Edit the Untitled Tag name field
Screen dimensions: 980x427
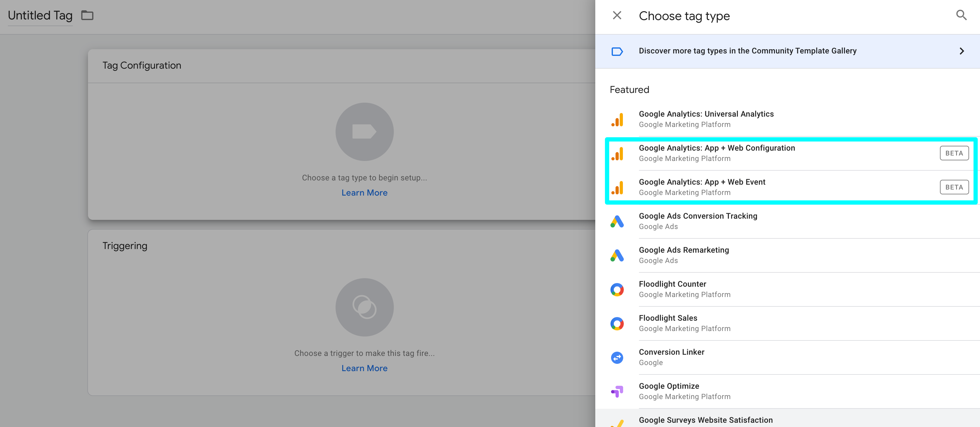pos(40,15)
